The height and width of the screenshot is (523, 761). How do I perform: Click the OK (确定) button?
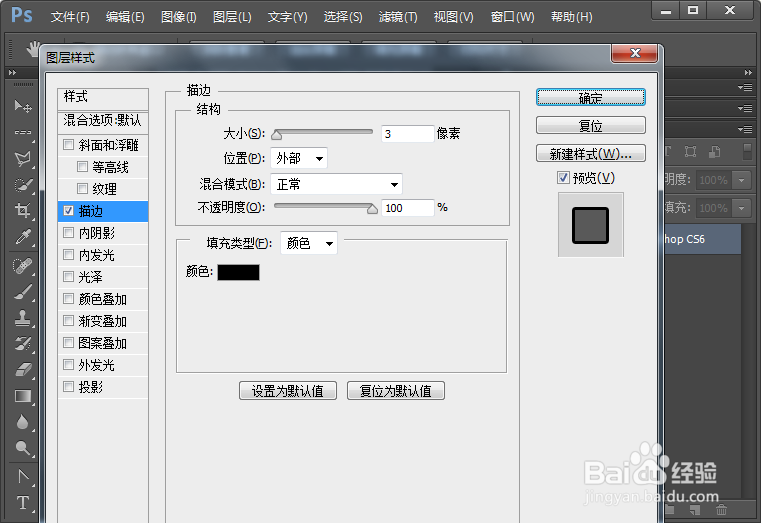(x=591, y=98)
